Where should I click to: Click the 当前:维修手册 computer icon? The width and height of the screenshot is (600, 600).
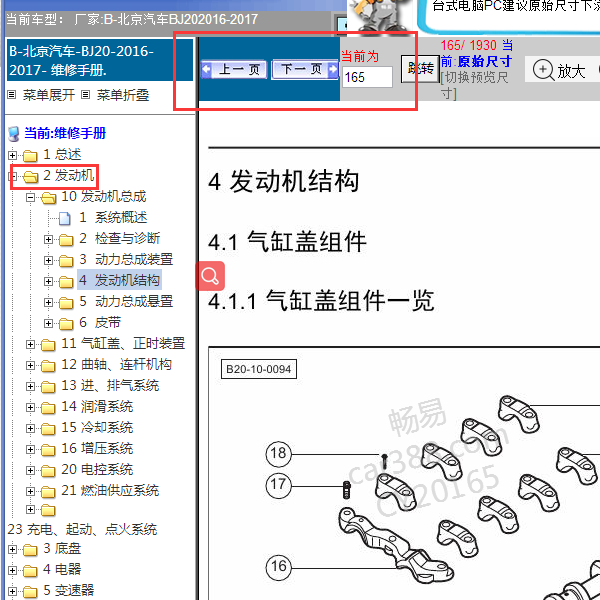(x=14, y=134)
